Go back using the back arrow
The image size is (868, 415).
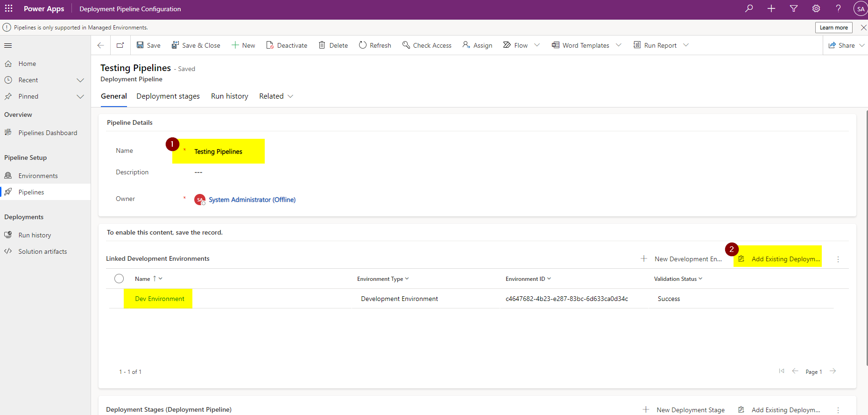(x=100, y=45)
